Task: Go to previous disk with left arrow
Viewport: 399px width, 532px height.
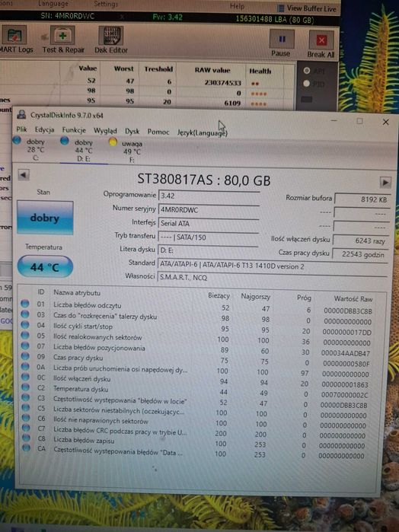Action: 24,175
